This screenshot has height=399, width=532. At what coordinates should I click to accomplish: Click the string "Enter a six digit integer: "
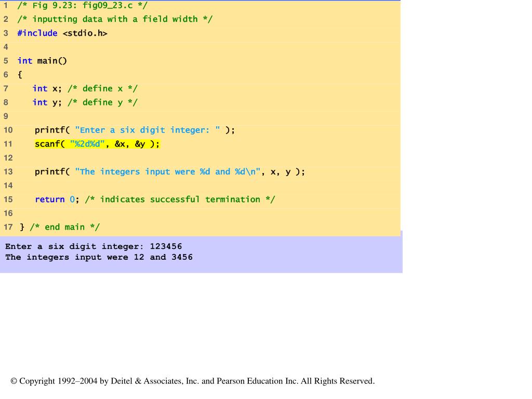click(x=148, y=130)
